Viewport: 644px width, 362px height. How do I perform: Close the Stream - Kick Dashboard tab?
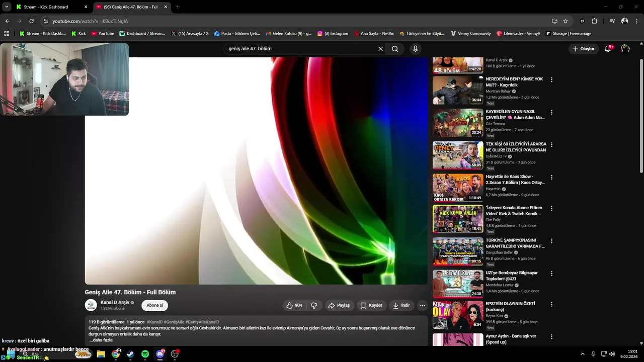pyautogui.click(x=86, y=7)
